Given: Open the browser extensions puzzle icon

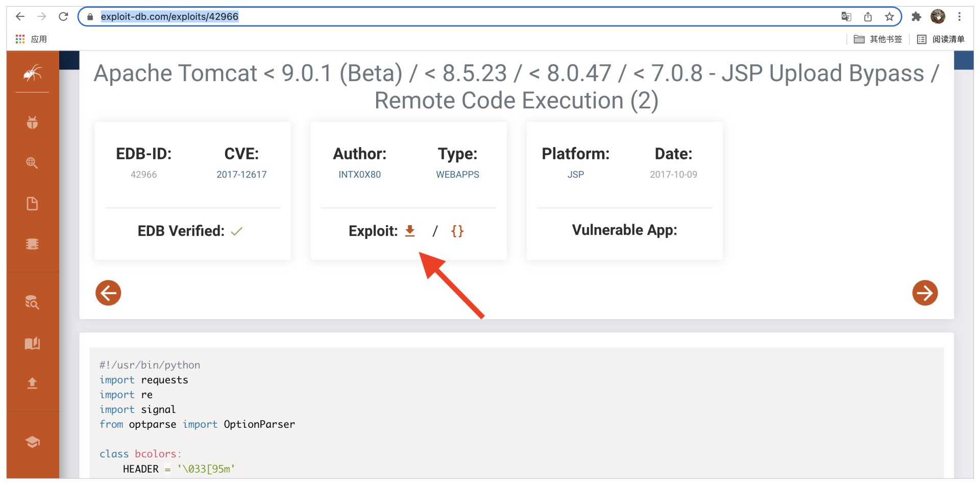Looking at the screenshot, I should [916, 17].
